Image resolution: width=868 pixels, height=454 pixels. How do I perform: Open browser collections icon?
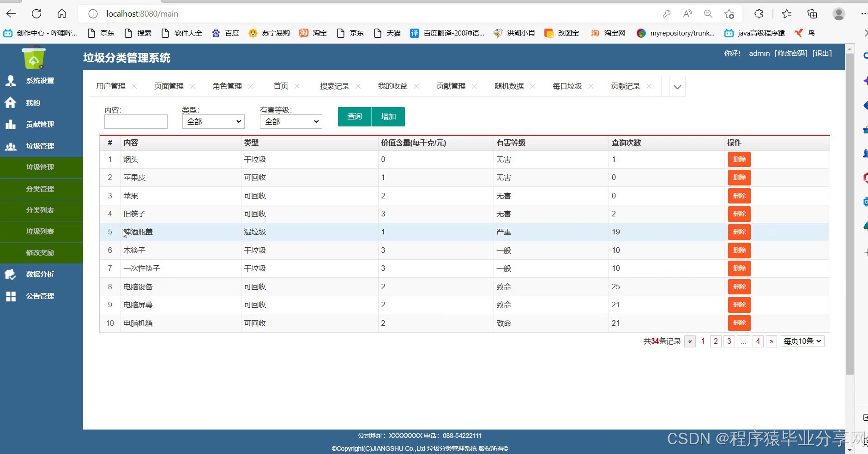tap(812, 14)
